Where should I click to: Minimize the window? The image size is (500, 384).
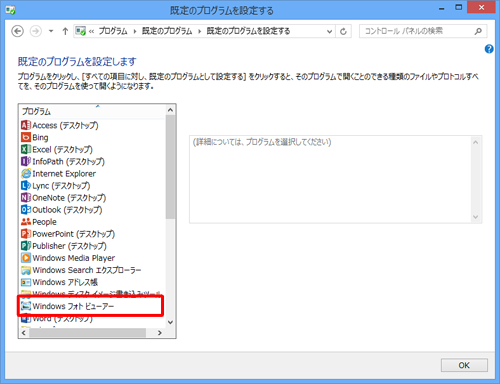pos(442,8)
